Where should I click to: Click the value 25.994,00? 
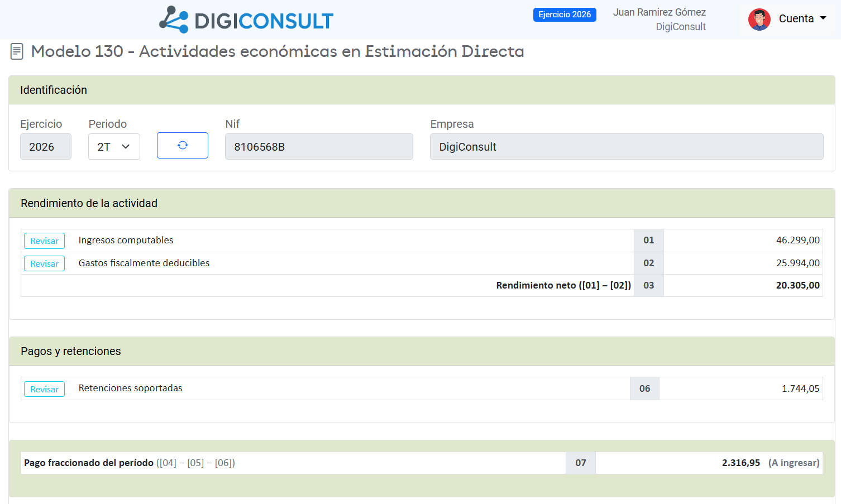click(798, 263)
